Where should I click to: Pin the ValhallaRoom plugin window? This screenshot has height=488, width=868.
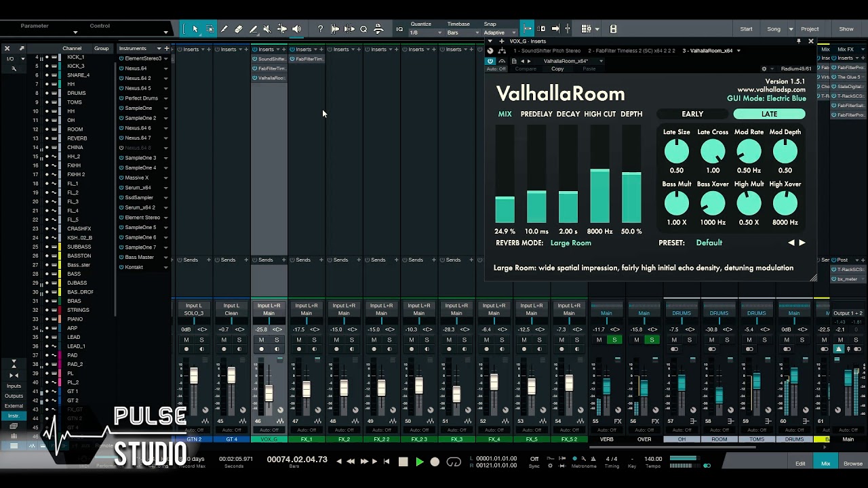799,41
